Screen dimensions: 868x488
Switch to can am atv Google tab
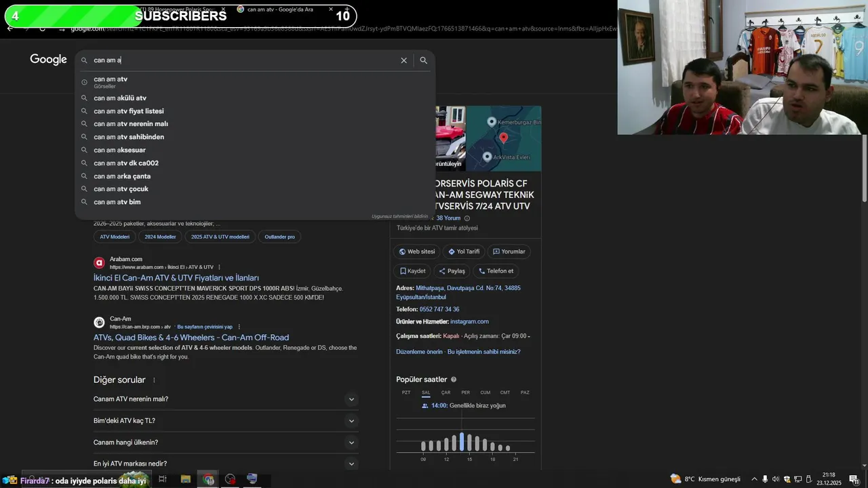285,9
